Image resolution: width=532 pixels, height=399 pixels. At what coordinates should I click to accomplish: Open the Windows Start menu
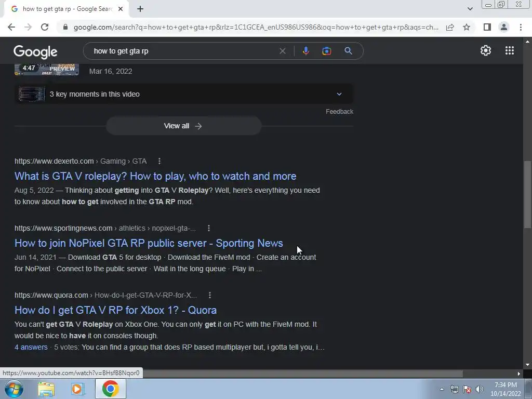coord(14,389)
